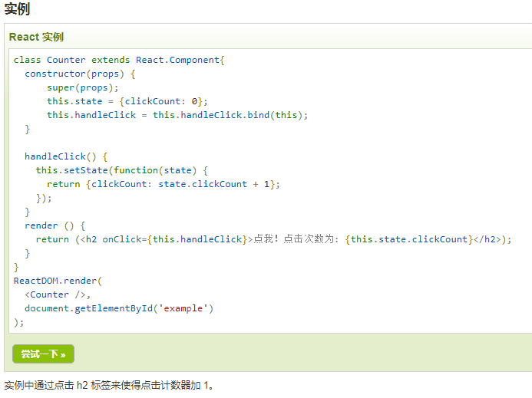Image resolution: width=532 pixels, height=398 pixels.
Task: Click the final closing ); code line
Action: [x=19, y=322]
